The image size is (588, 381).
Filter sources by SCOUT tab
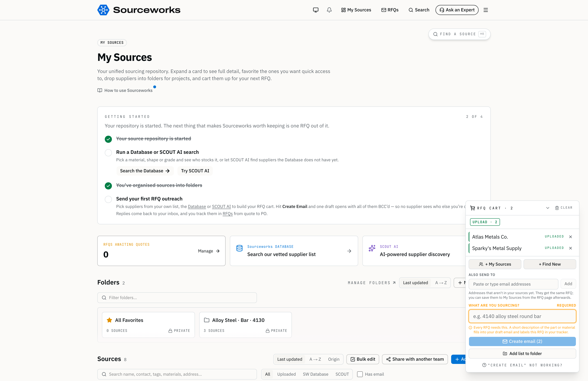(x=342, y=374)
